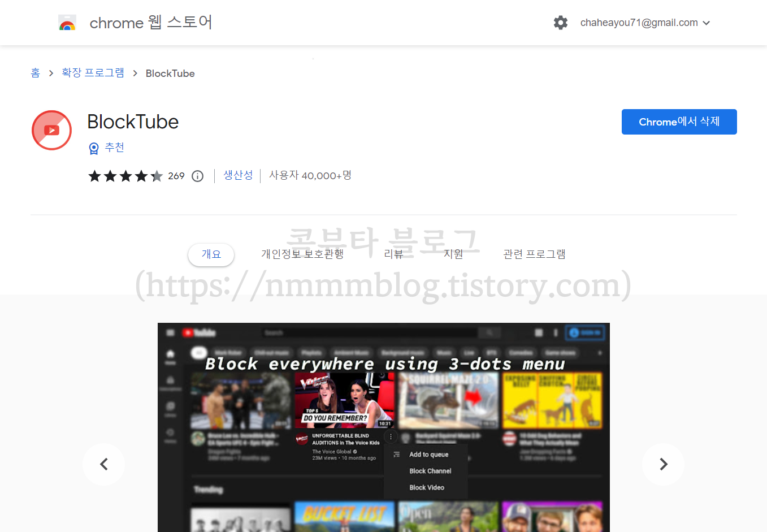Click the rating count 269

click(176, 176)
